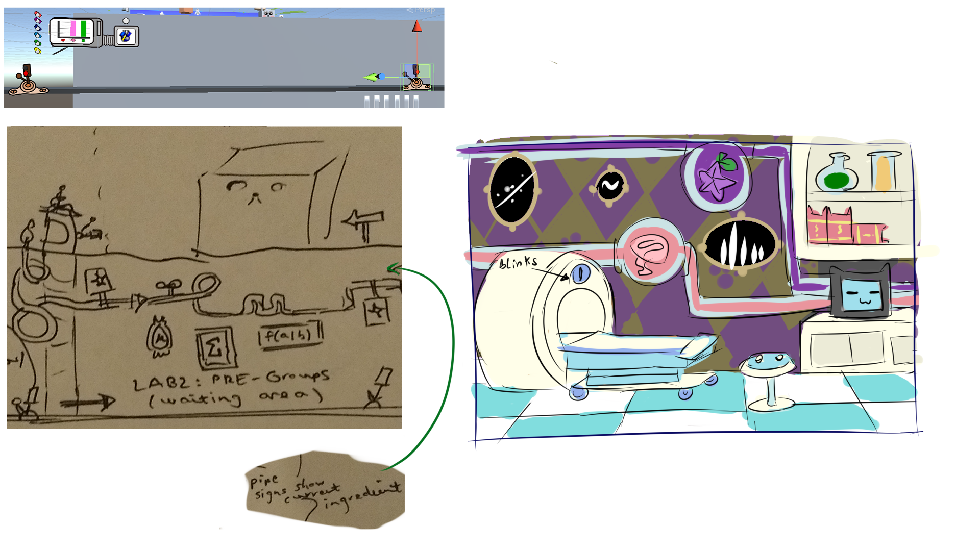Screen dimensions: 980x551
Task: Click the red Y-axis gizmo arrow
Action: tap(417, 27)
